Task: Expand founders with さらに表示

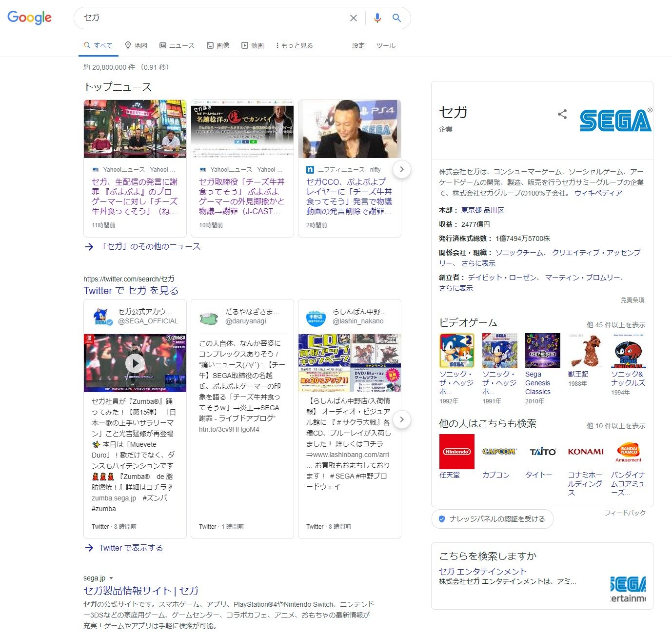Action: [x=456, y=288]
